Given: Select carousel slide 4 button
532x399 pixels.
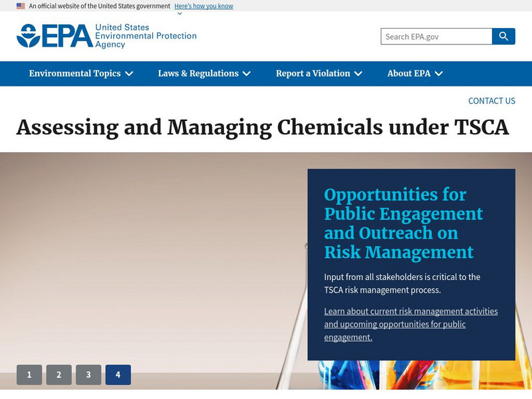Looking at the screenshot, I should [x=118, y=375].
